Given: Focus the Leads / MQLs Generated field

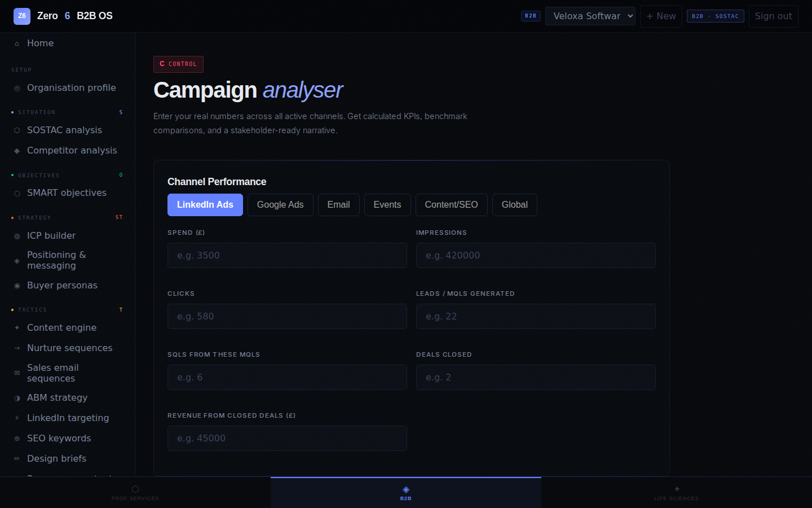Looking at the screenshot, I should [x=536, y=317].
